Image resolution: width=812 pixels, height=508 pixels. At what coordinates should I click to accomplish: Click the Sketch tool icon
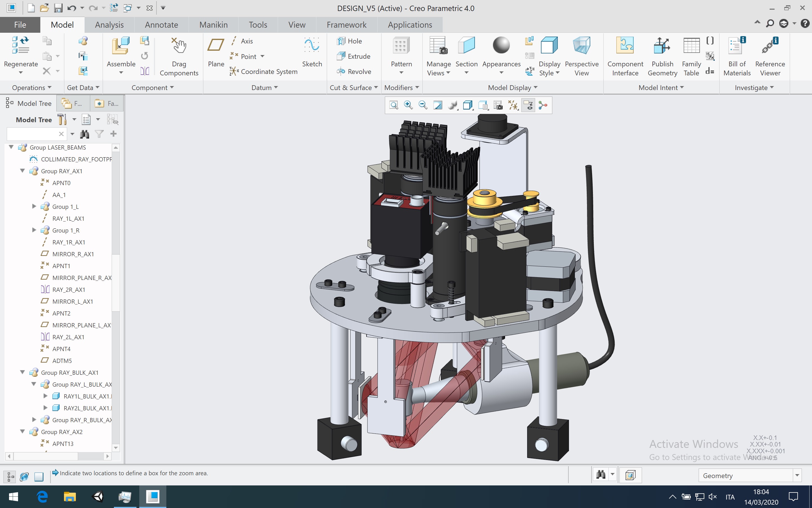pos(312,45)
